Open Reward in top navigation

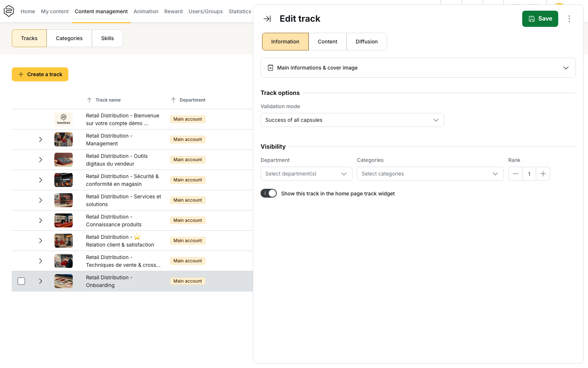[x=173, y=11]
